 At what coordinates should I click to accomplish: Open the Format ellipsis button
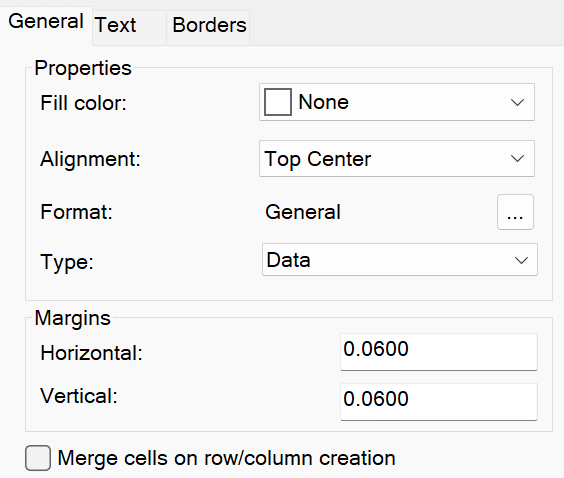pos(515,212)
